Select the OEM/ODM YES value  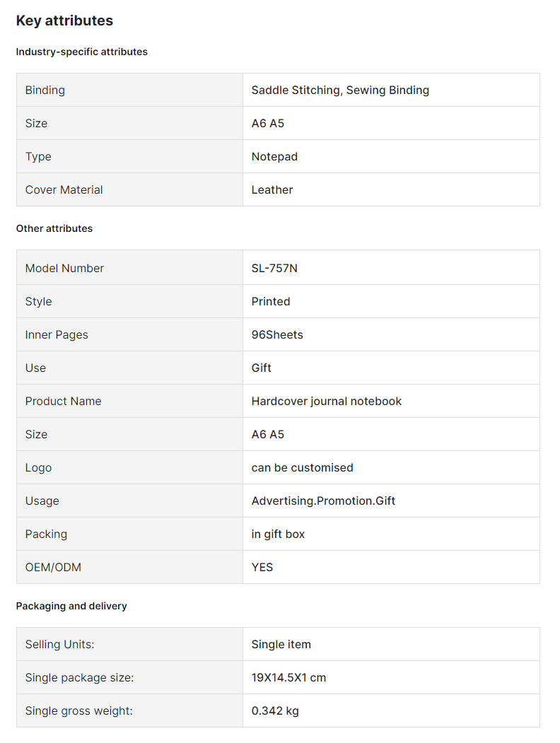[262, 567]
